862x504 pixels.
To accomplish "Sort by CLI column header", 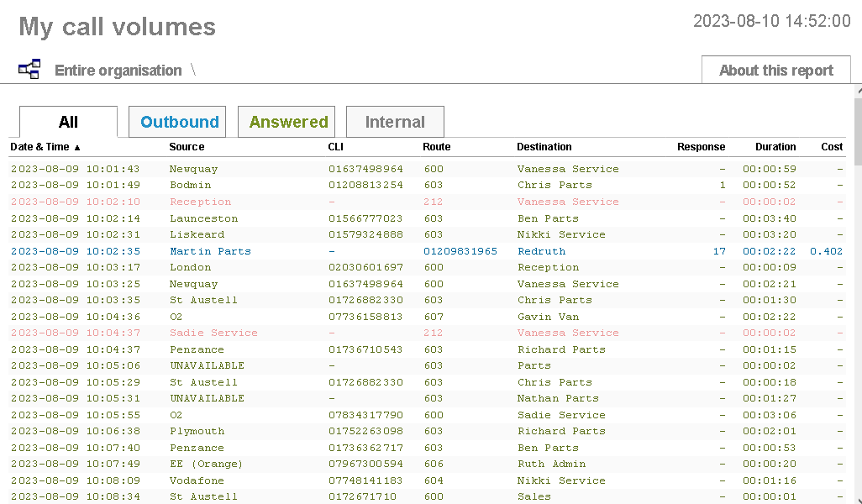I will (335, 147).
